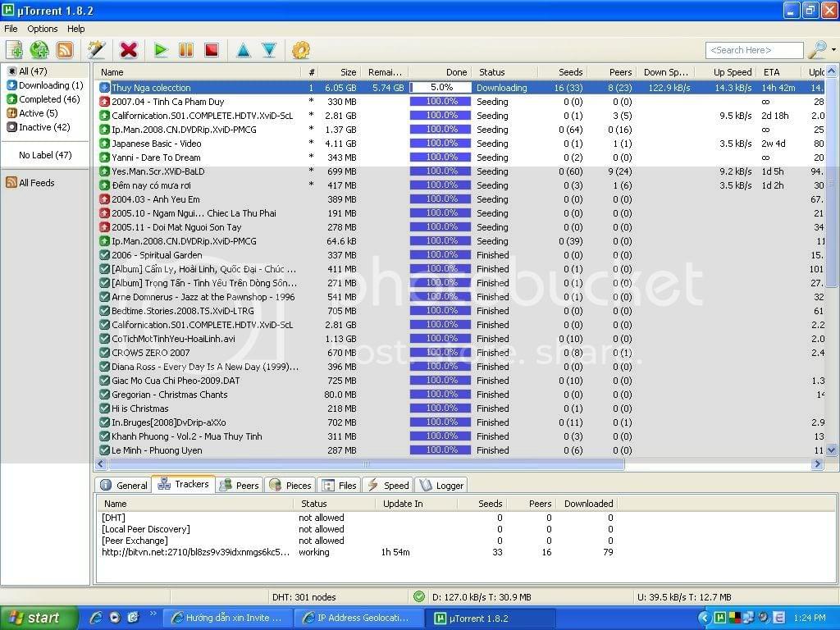Click the green network status icon
Viewport: 840px width, 630px height.
419,597
